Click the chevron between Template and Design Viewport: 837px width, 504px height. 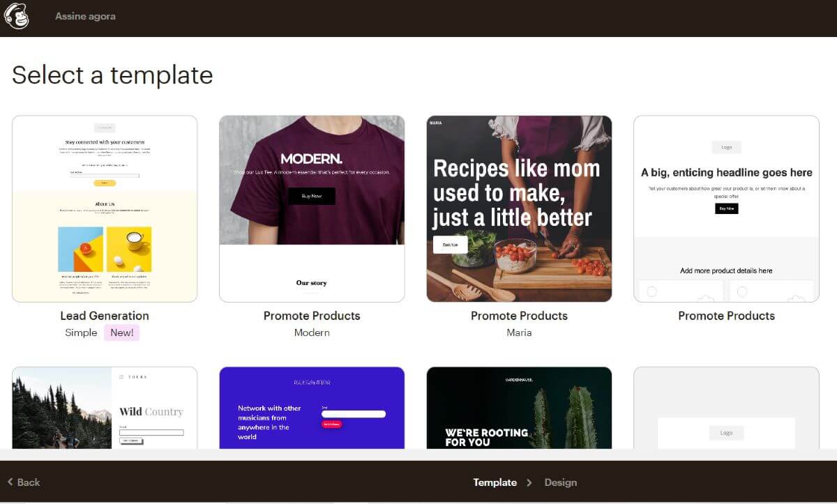tap(529, 482)
